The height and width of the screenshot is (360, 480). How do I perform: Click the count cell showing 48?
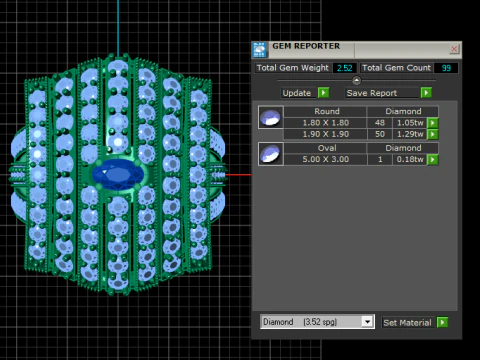[x=380, y=123]
